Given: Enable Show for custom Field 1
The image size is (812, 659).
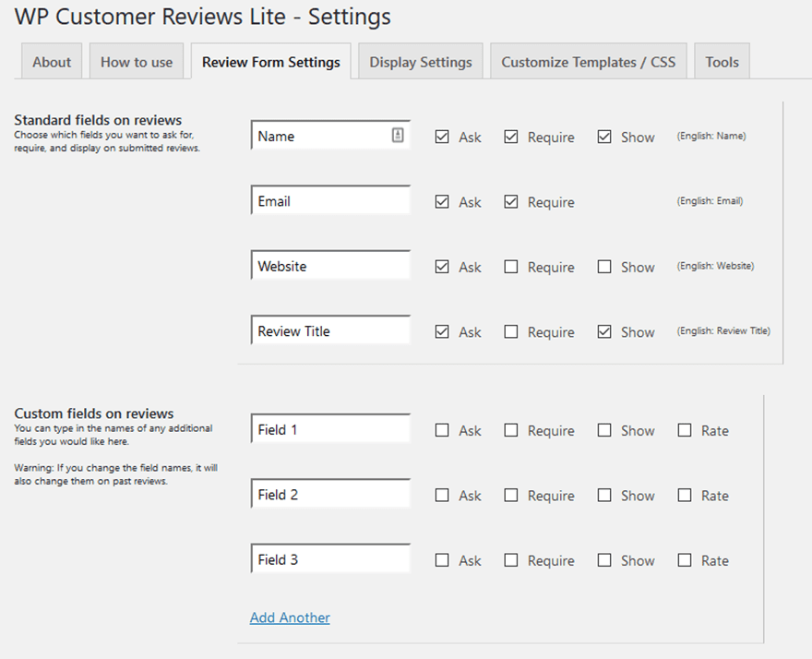Looking at the screenshot, I should point(604,430).
